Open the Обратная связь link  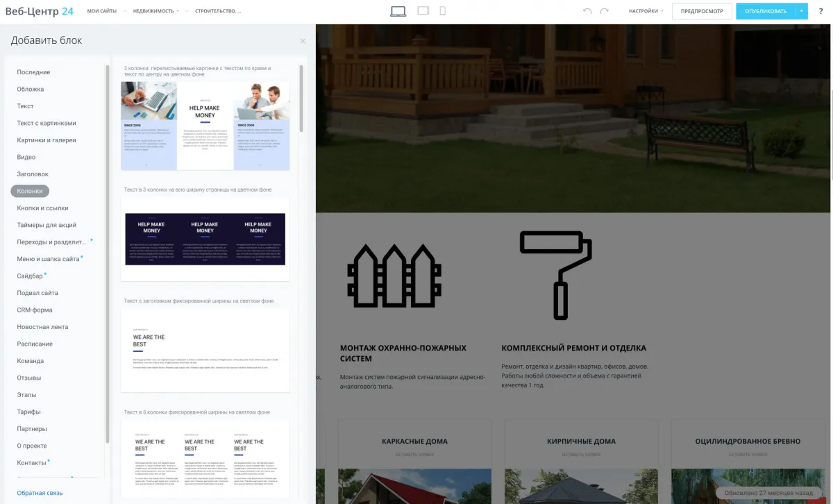point(40,493)
